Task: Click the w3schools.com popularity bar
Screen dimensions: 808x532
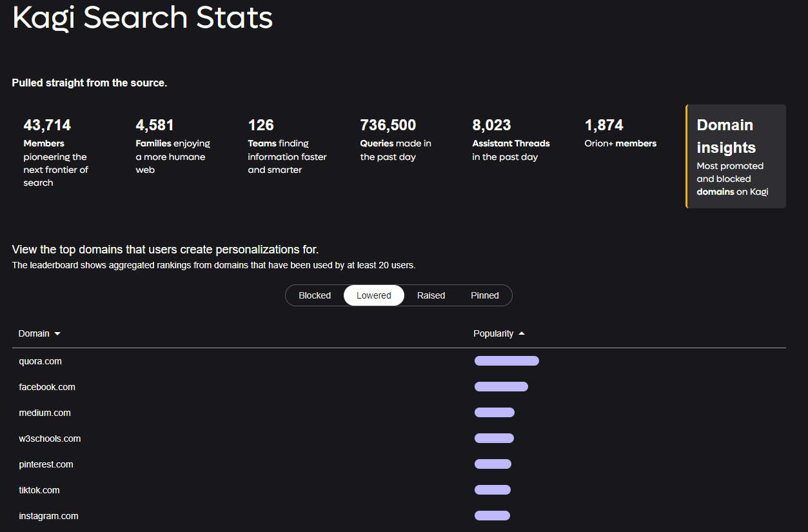Action: pos(494,438)
